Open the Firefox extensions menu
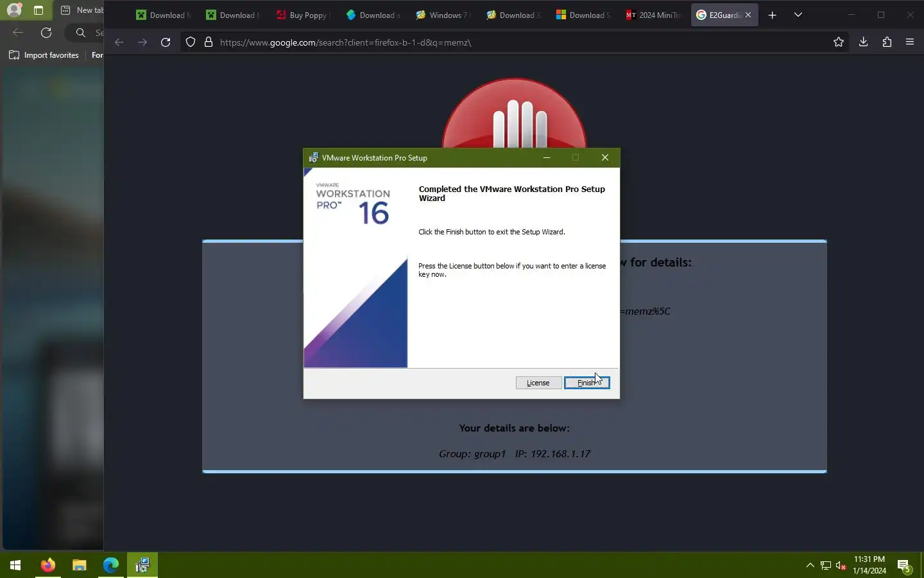Screen dimensions: 924x578 887,42
